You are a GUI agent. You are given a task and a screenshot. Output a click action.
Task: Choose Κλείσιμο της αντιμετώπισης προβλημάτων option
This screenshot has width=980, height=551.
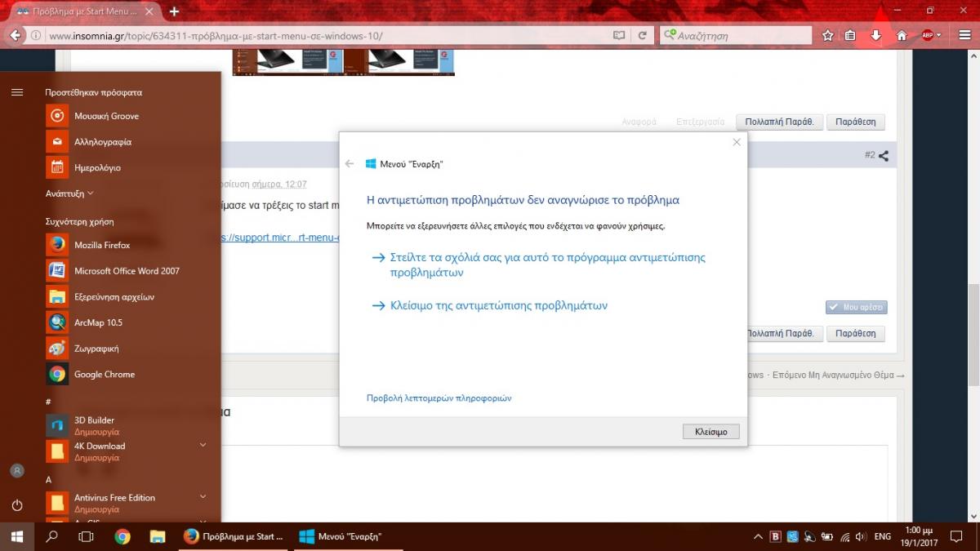490,305
